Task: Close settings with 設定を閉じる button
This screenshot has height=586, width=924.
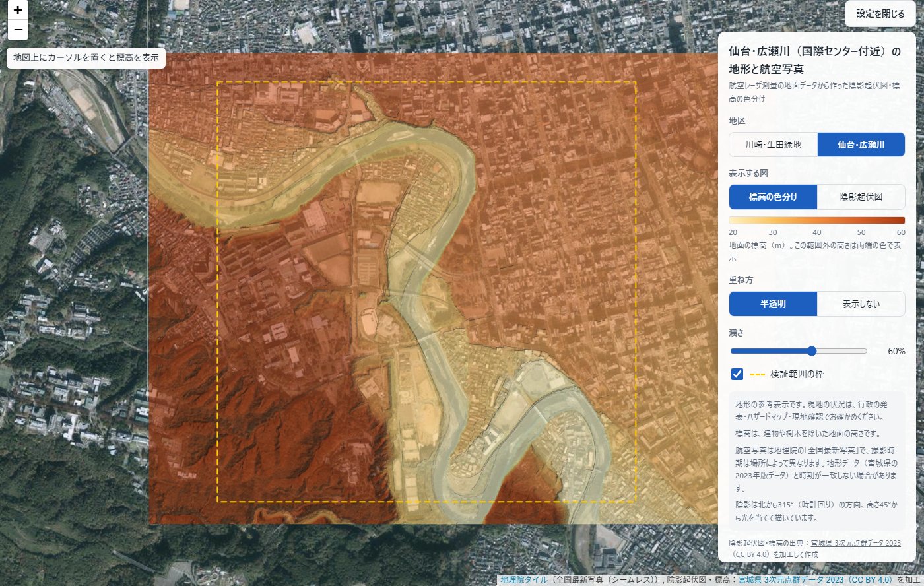Action: pyautogui.click(x=880, y=13)
